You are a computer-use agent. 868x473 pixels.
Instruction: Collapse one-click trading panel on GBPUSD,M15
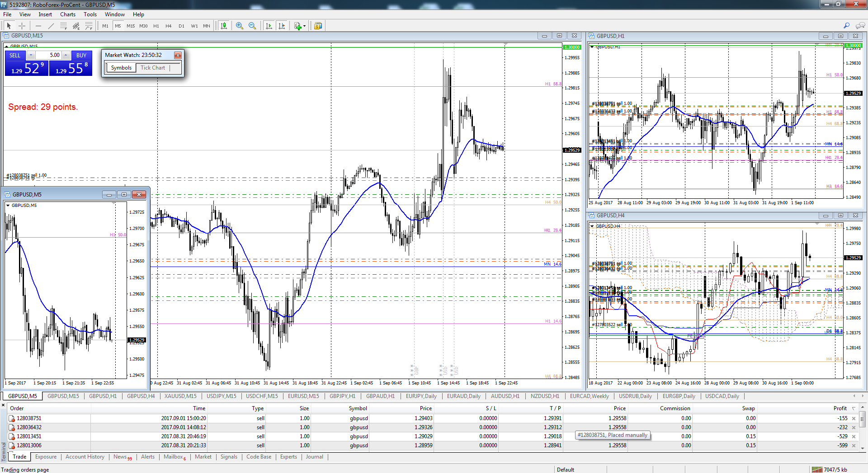(7, 46)
